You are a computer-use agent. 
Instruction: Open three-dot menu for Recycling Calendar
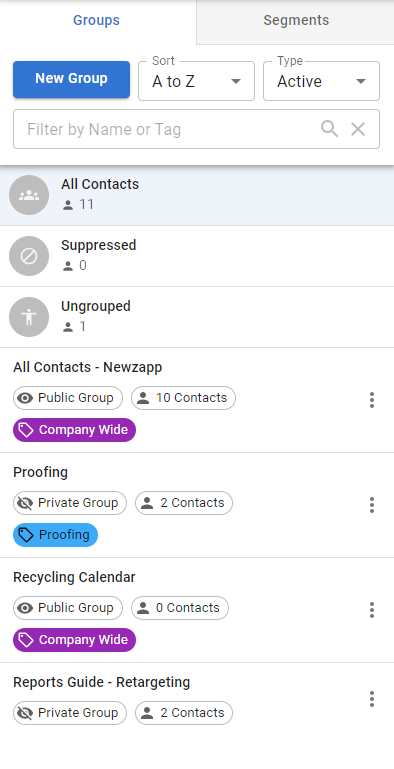(x=372, y=610)
